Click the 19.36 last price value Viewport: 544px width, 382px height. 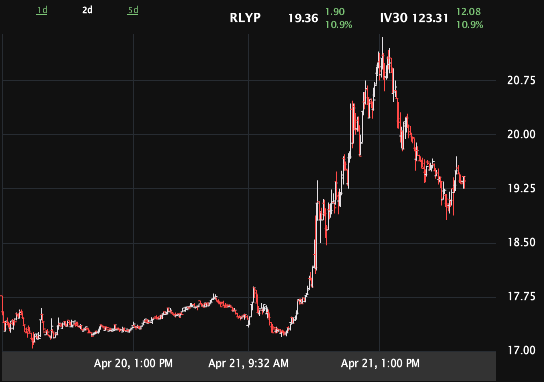(x=303, y=18)
